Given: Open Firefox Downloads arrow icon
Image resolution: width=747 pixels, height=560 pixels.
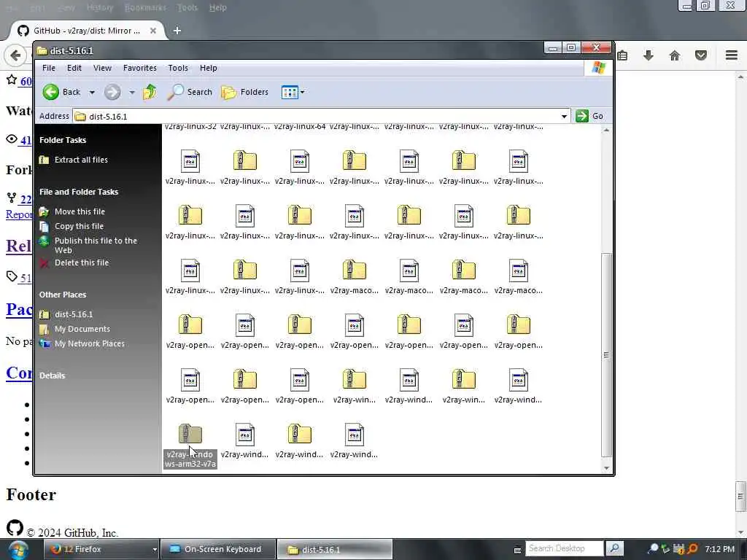Looking at the screenshot, I should coord(648,55).
